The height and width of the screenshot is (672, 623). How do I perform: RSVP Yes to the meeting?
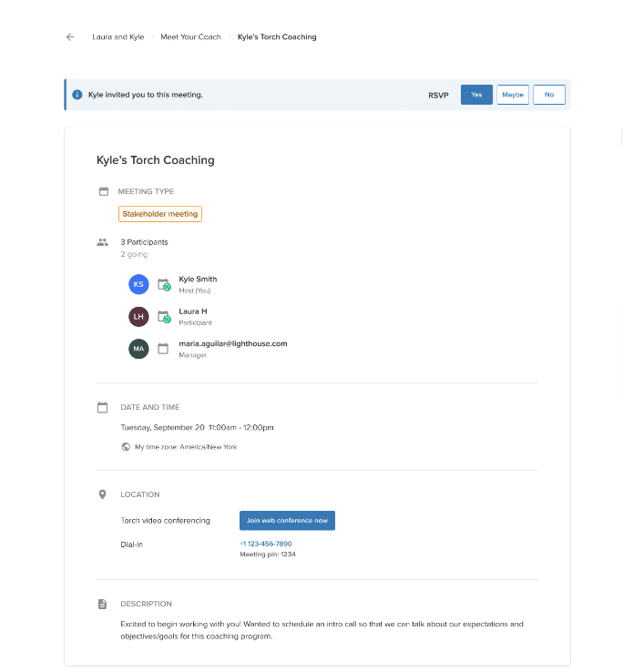point(476,95)
